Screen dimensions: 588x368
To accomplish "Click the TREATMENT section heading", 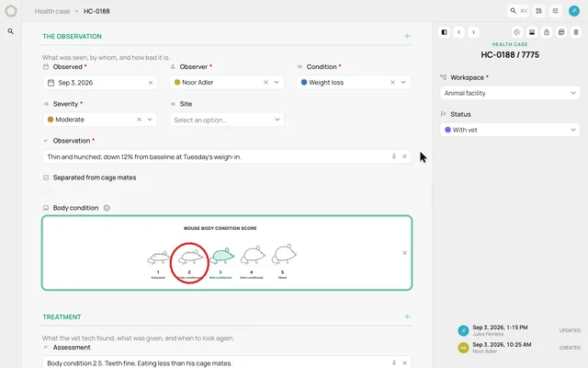I will (x=62, y=316).
